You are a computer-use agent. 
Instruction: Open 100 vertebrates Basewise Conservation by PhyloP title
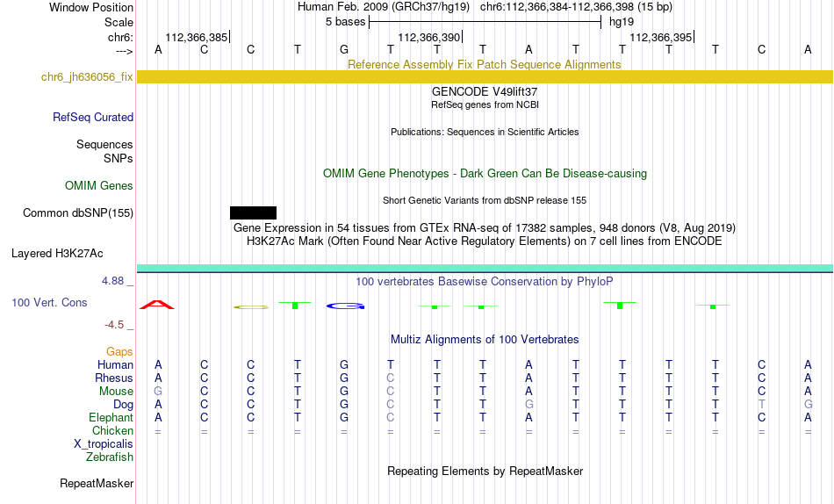pos(485,282)
